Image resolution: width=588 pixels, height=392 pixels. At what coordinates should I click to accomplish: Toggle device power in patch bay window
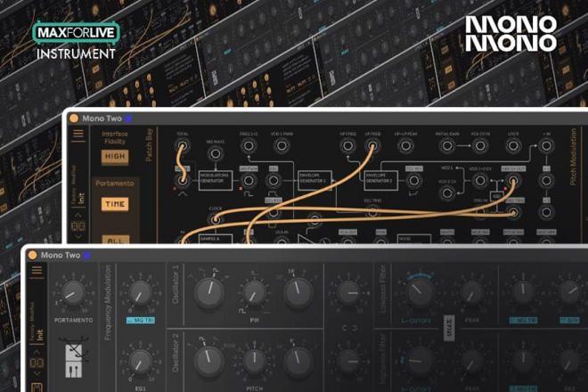coord(74,118)
